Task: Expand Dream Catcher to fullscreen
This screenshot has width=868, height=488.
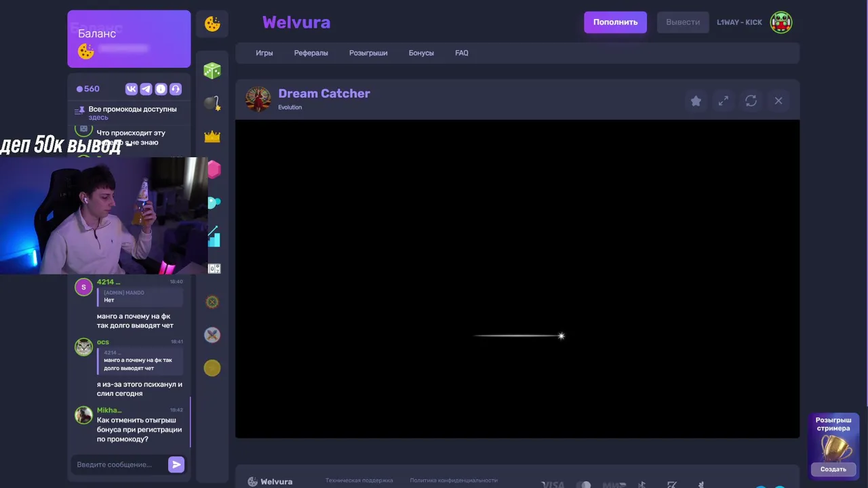Action: click(x=724, y=101)
